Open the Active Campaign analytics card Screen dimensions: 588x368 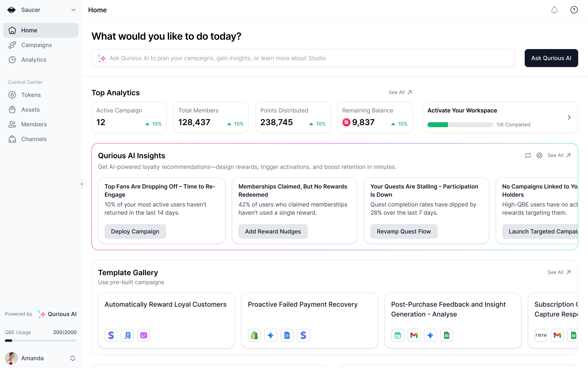point(129,117)
